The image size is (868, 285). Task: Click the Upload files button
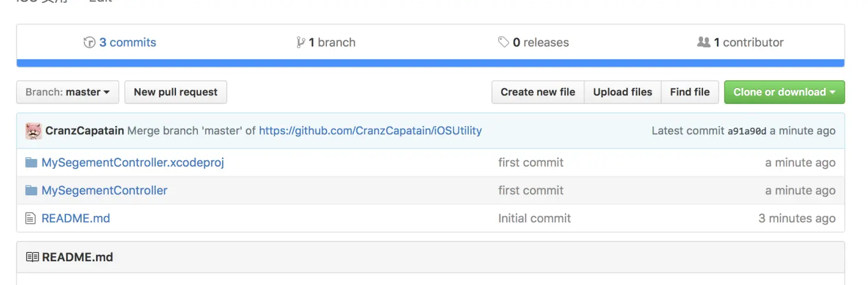623,92
